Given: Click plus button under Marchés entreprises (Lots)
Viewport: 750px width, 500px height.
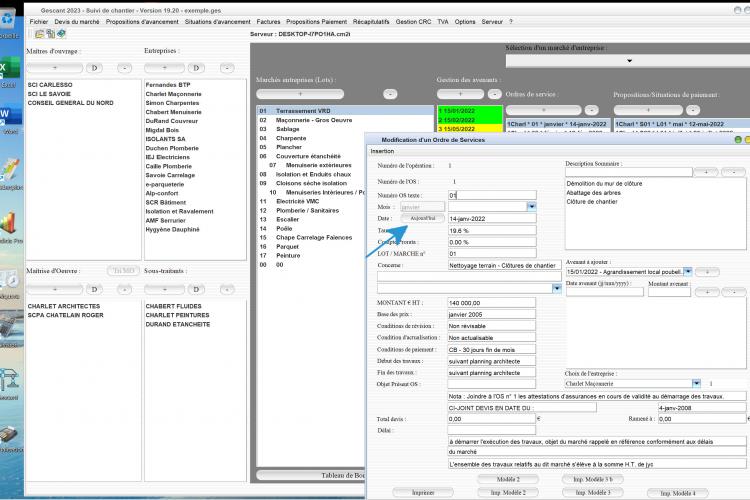Looking at the screenshot, I should coord(300,94).
